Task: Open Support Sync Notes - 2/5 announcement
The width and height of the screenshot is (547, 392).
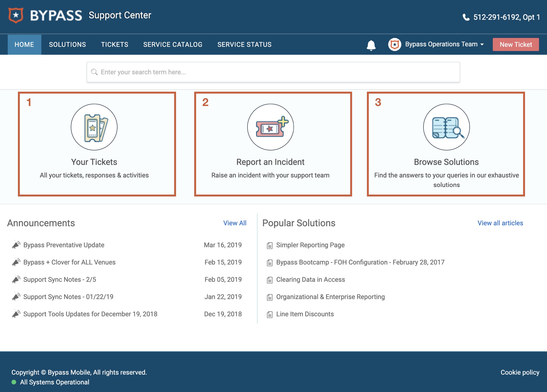Action: coord(60,279)
